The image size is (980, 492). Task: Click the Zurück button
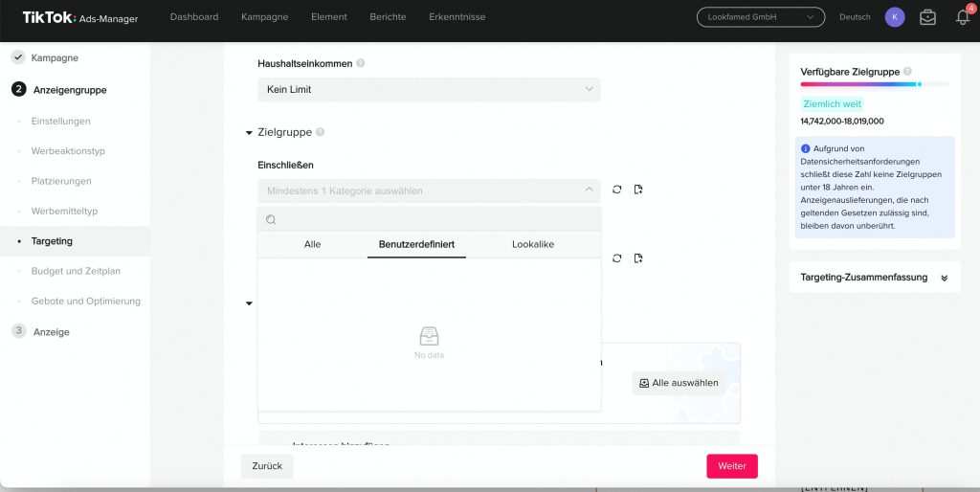[267, 466]
